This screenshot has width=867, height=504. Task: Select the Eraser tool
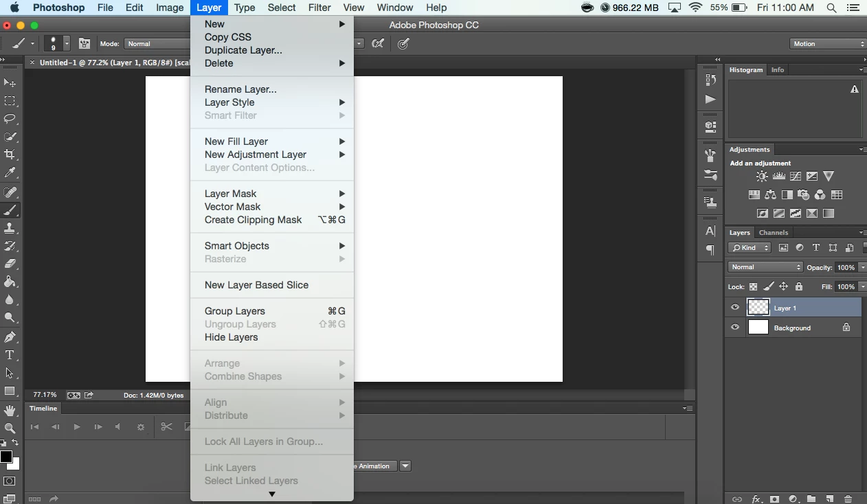click(10, 264)
